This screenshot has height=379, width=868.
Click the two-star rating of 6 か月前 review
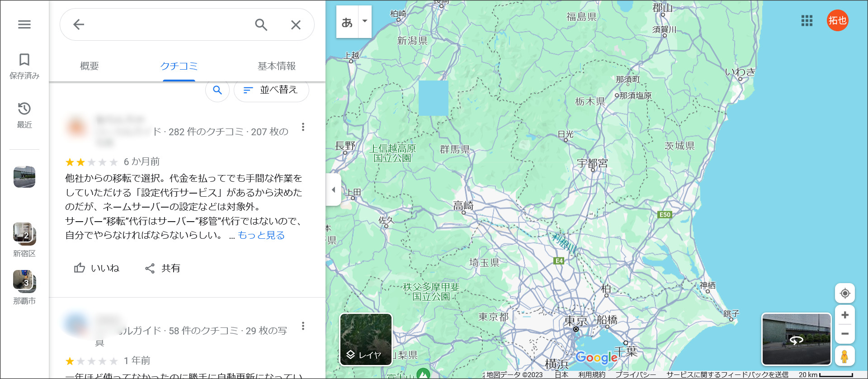click(91, 162)
